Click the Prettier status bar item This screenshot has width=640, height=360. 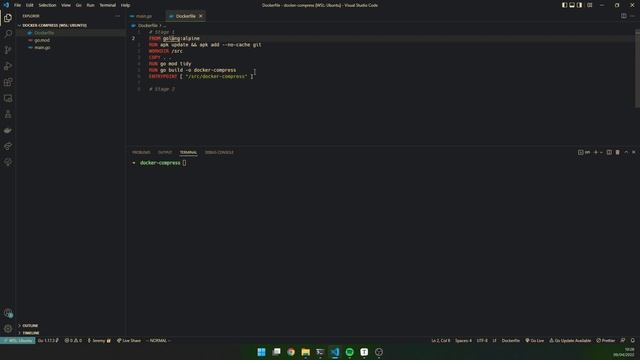(605, 340)
